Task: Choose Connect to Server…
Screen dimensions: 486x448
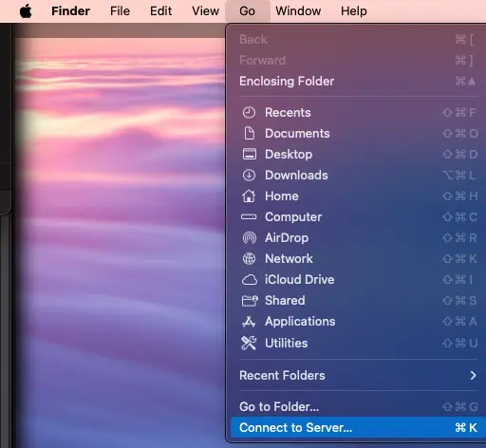Action: click(x=358, y=428)
